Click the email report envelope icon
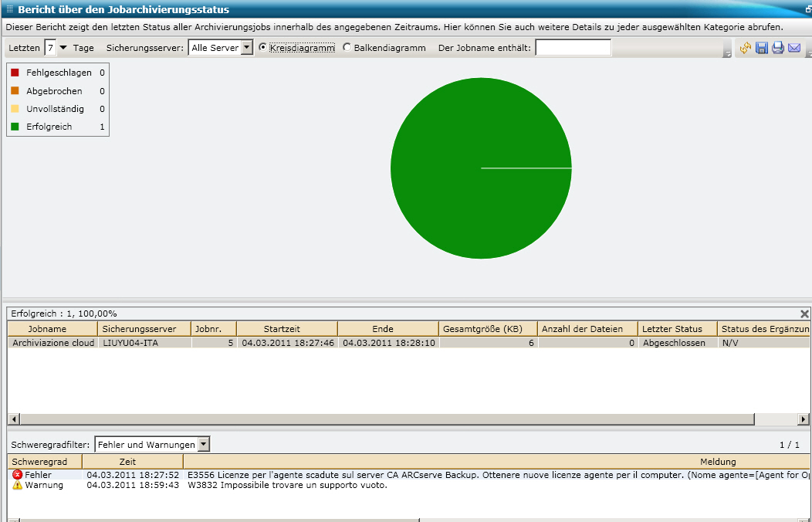 click(794, 48)
